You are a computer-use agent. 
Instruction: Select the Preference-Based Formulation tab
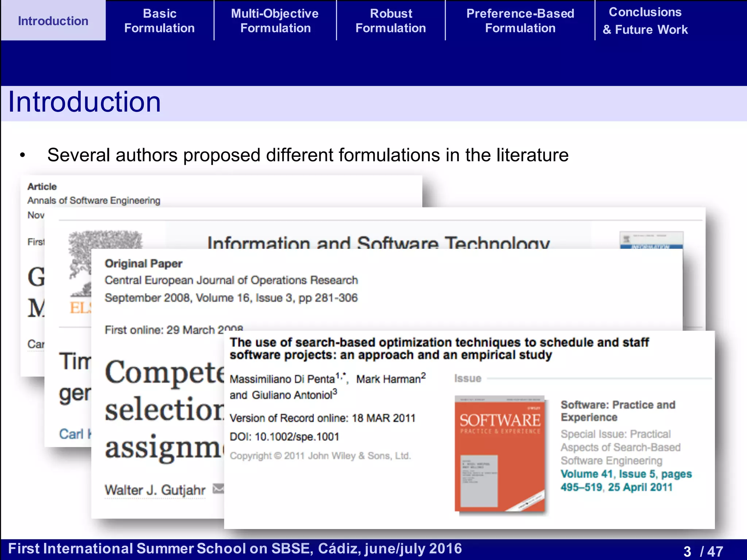[x=520, y=21]
